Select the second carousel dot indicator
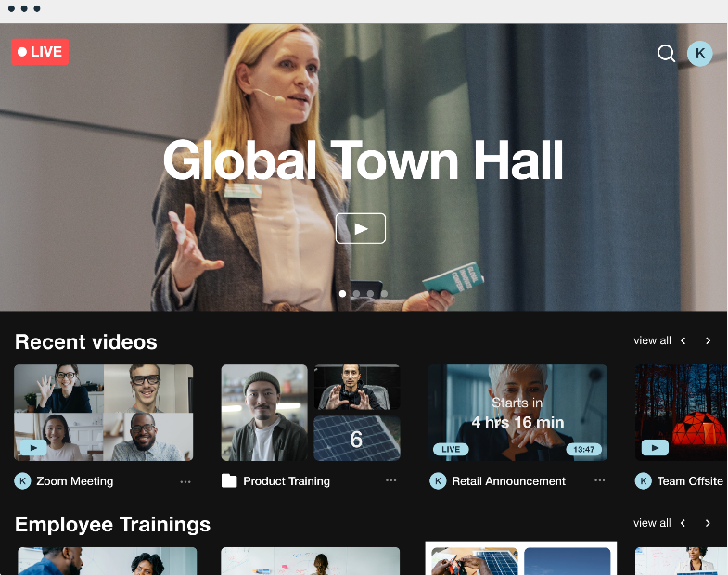 [x=356, y=294]
